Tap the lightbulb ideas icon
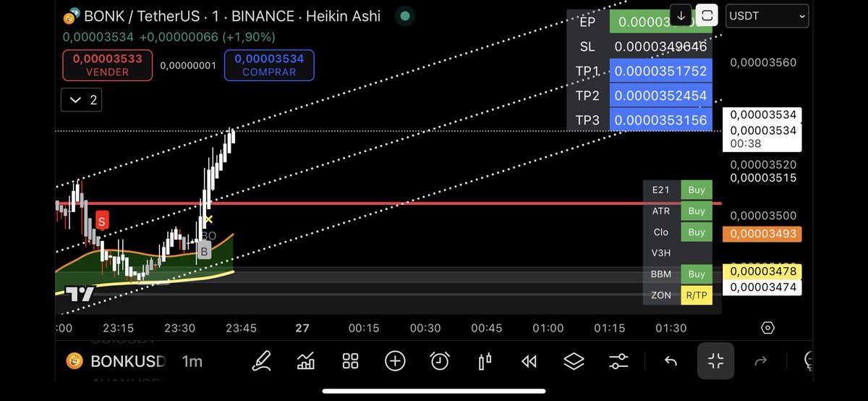 click(x=808, y=360)
